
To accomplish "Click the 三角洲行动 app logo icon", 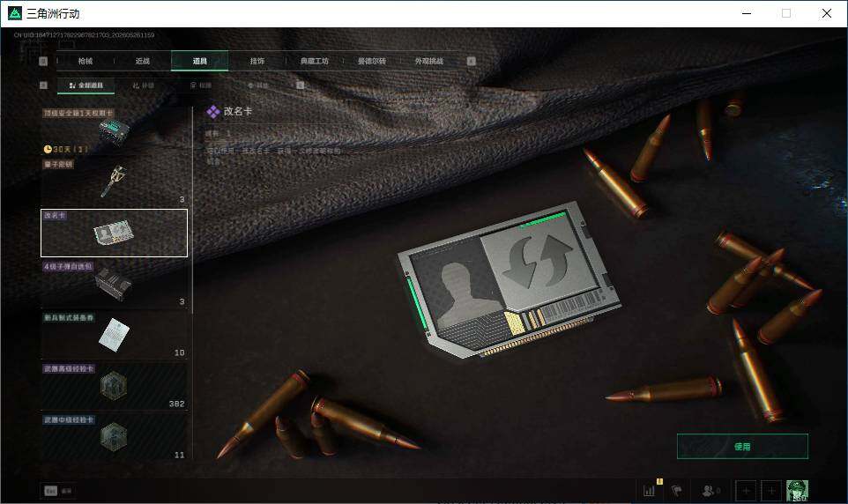I will point(15,13).
